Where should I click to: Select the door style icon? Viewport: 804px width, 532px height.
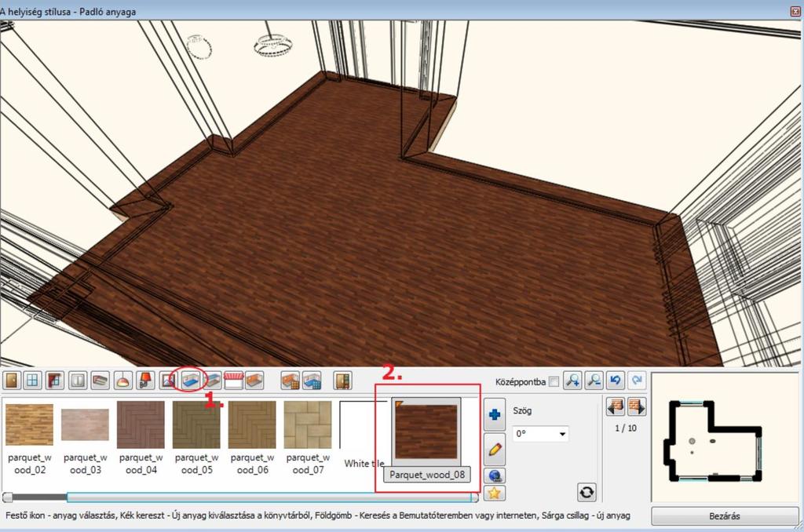(x=11, y=381)
